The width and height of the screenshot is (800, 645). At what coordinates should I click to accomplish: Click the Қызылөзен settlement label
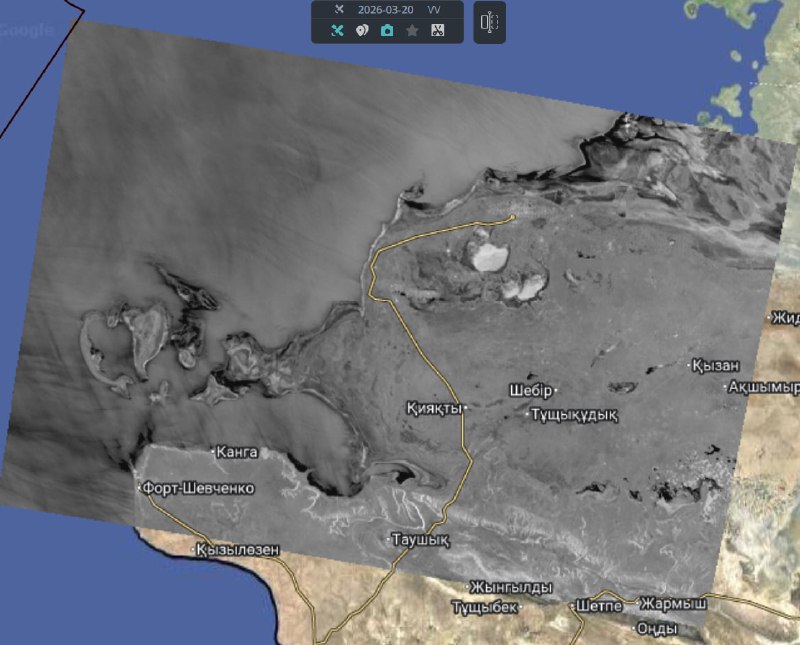tap(237, 550)
